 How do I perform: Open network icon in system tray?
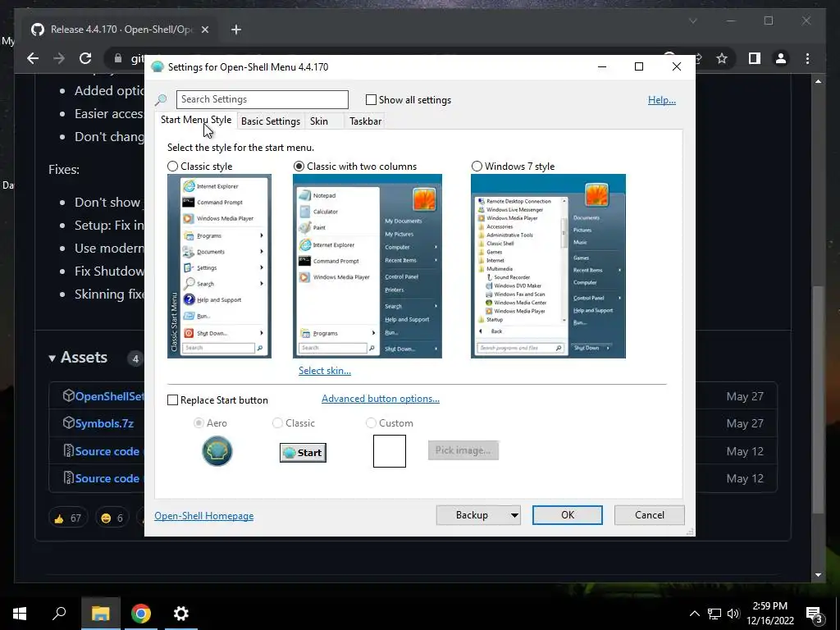(714, 614)
